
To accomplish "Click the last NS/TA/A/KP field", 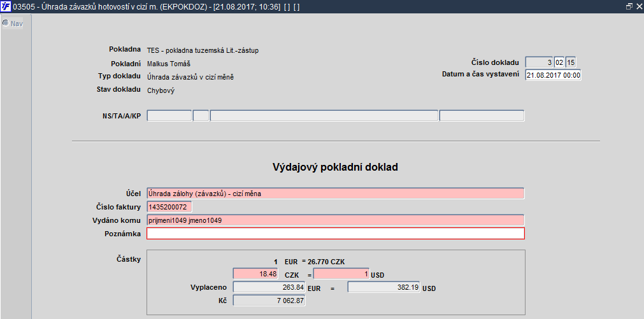I will click(482, 116).
